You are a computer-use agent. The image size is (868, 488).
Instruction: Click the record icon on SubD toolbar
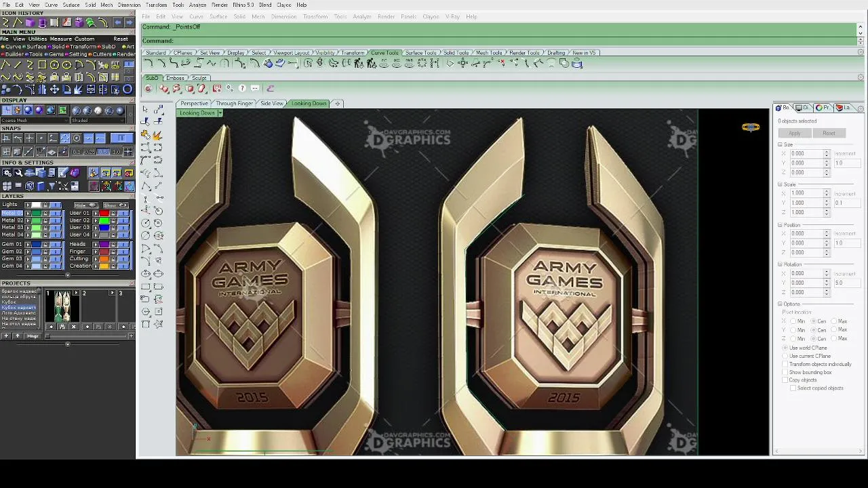click(148, 88)
